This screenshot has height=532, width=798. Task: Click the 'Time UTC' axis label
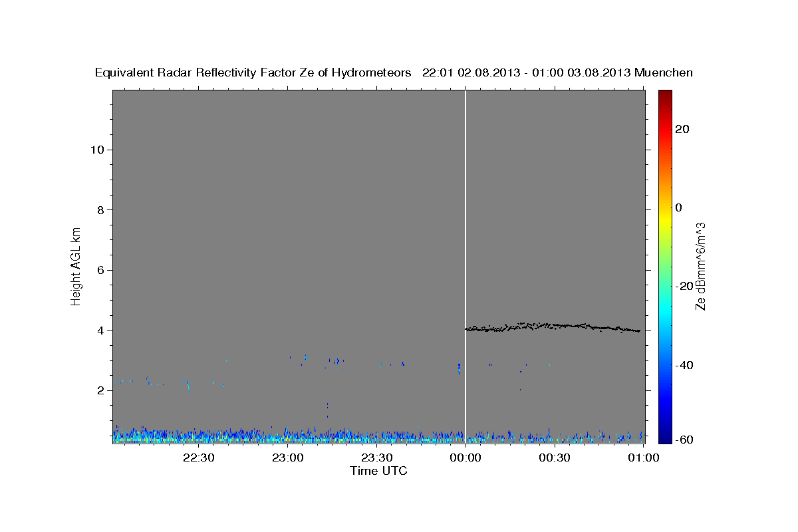click(x=378, y=471)
